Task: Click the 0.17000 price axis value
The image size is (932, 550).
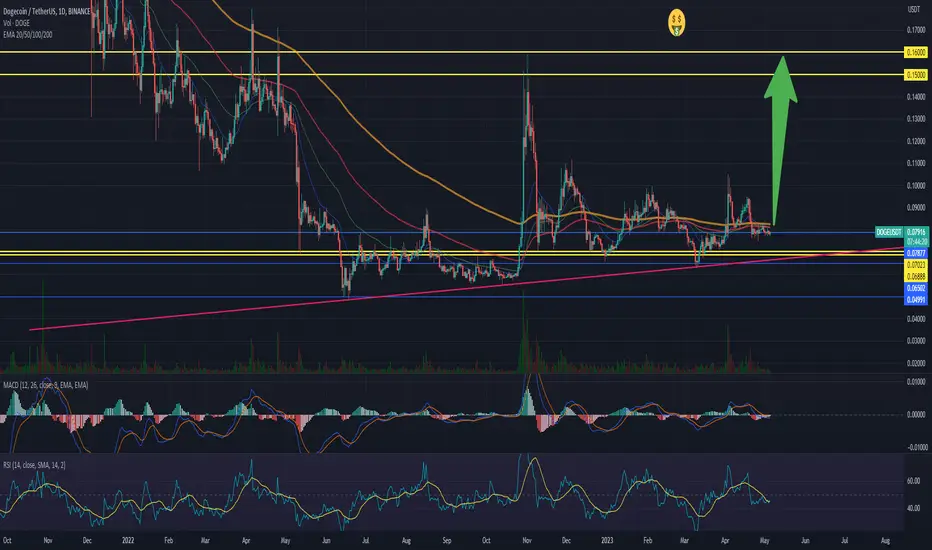Action: click(916, 30)
